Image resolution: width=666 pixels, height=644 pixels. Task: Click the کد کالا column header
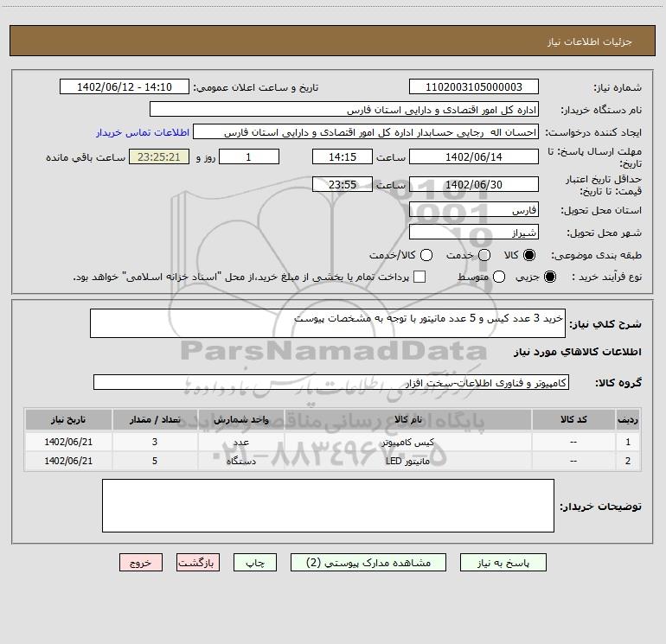tap(573, 419)
